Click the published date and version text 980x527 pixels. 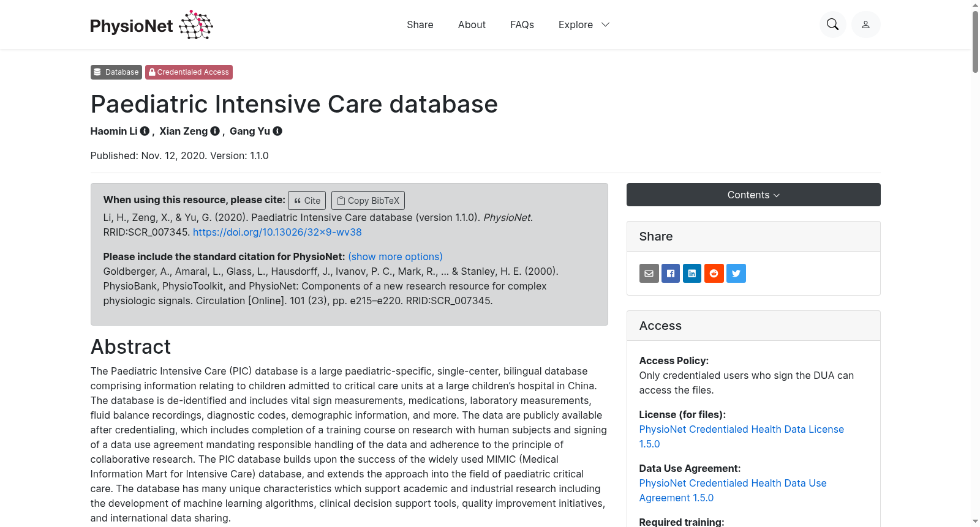point(179,155)
